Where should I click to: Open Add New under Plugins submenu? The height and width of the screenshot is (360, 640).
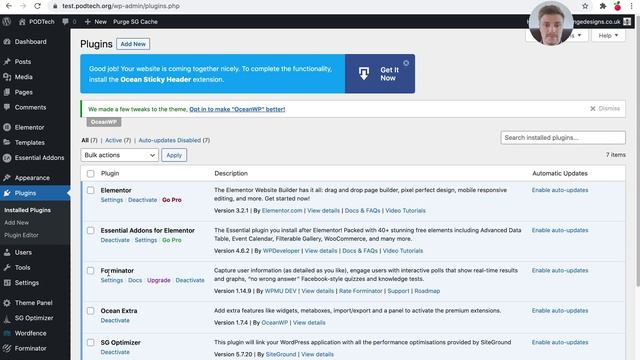point(16,222)
